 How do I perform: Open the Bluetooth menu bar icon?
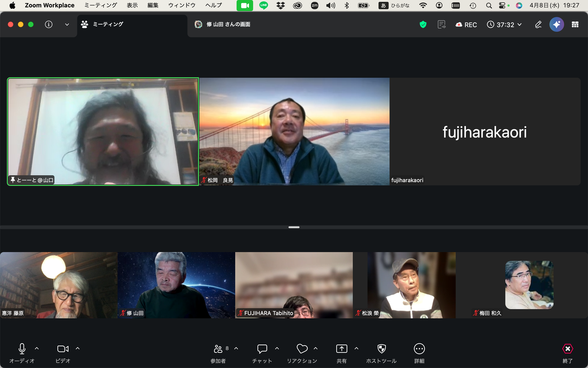click(347, 6)
